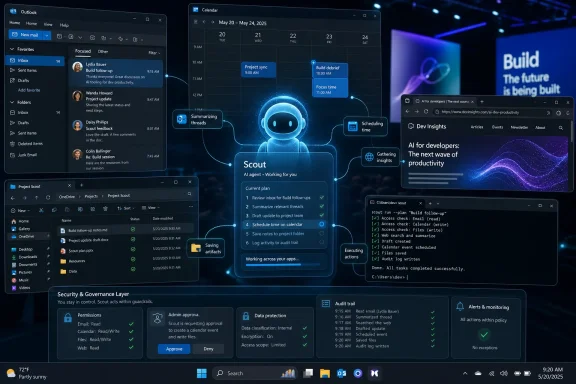The image size is (576, 384).
Task: Click Scout's Scheduling time chip
Action: point(365,126)
